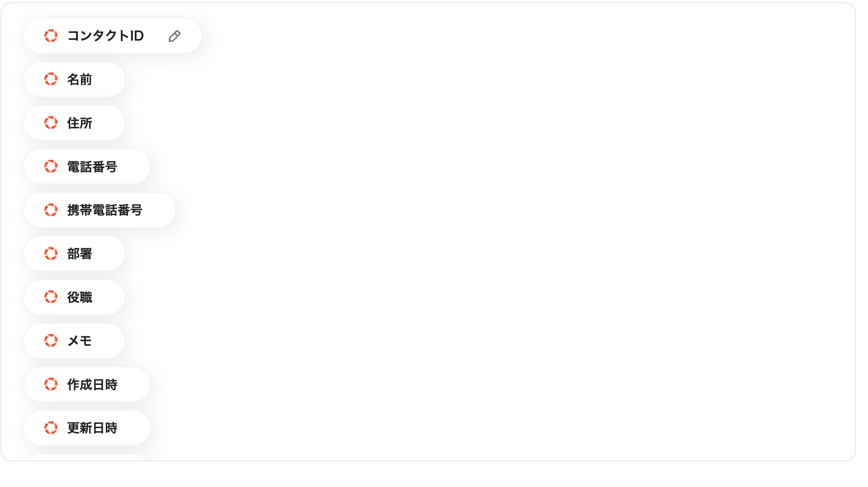Click the orange ring icon beside メモ
This screenshot has width=868, height=487.
[x=51, y=341]
